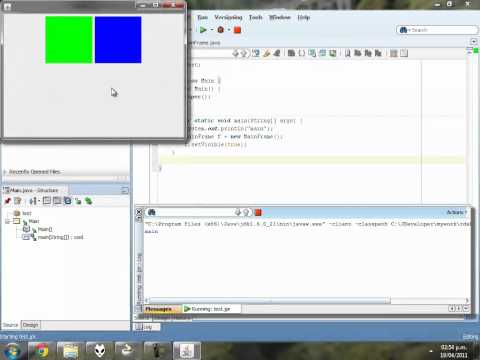Open the Tools menu

256,17
